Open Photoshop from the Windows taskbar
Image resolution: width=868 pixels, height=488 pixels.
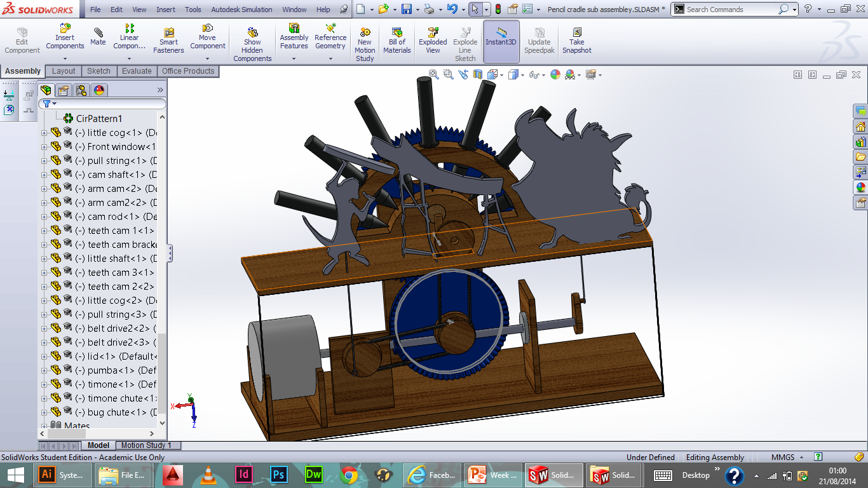point(278,475)
